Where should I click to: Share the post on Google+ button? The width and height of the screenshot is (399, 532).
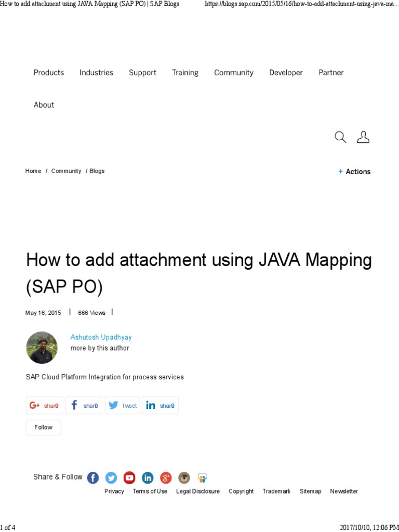pyautogui.click(x=44, y=405)
